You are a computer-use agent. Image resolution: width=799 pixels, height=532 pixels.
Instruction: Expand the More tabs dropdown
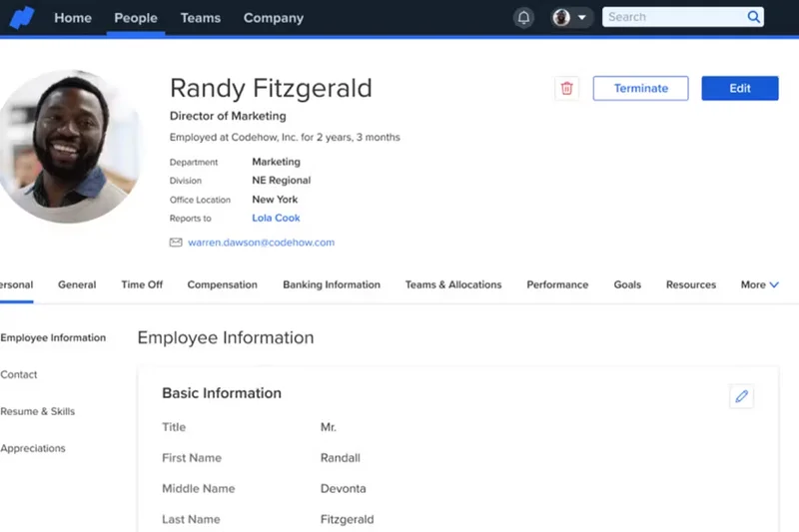click(x=759, y=284)
